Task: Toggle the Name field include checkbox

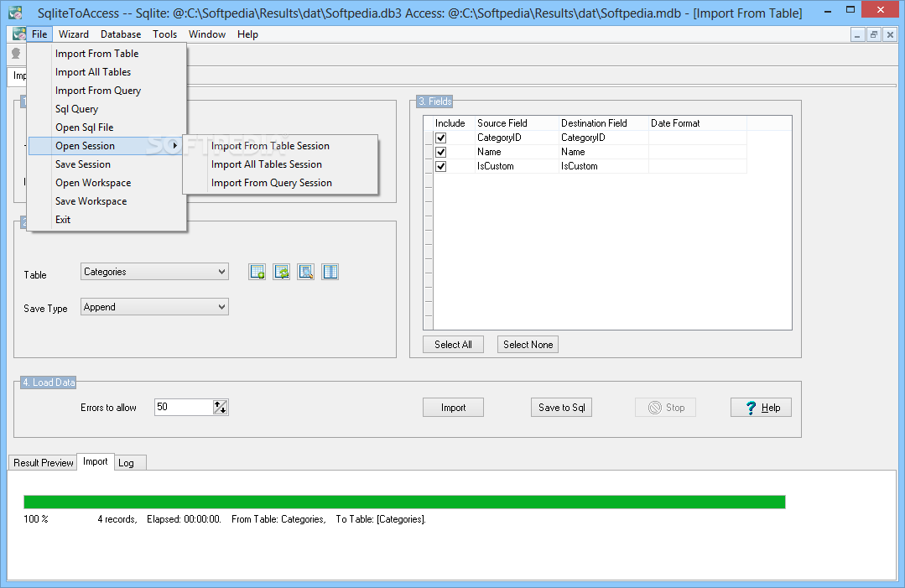Action: tap(441, 152)
